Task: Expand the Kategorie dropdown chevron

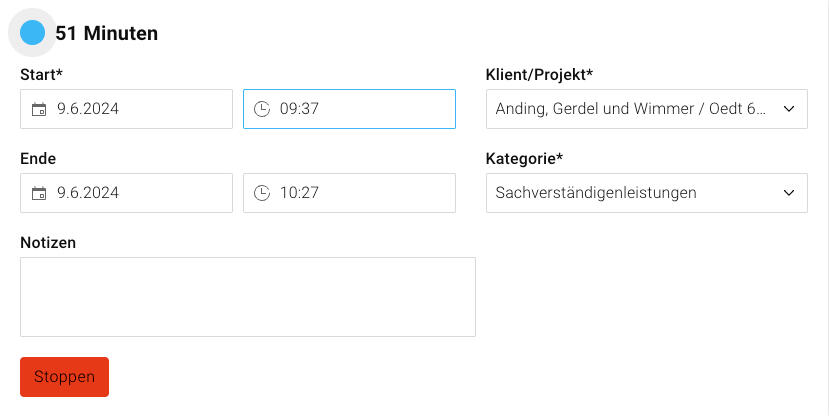Action: click(788, 193)
